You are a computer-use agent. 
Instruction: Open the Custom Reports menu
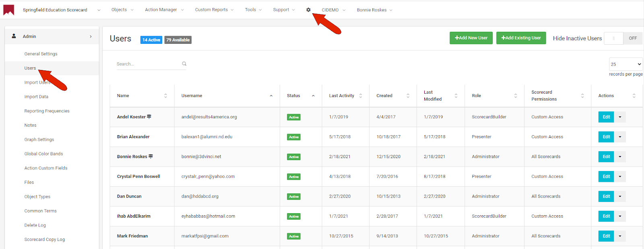[214, 10]
